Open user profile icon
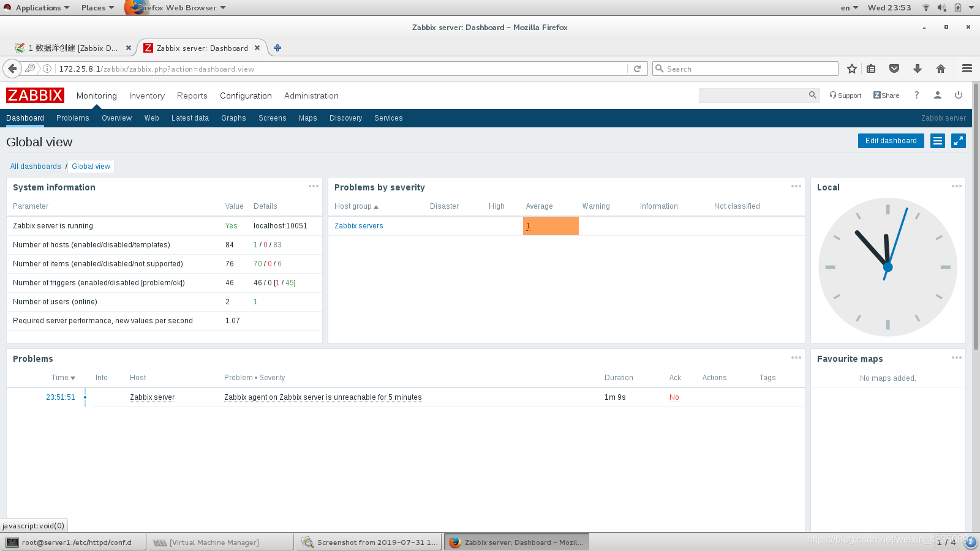 pyautogui.click(x=937, y=95)
